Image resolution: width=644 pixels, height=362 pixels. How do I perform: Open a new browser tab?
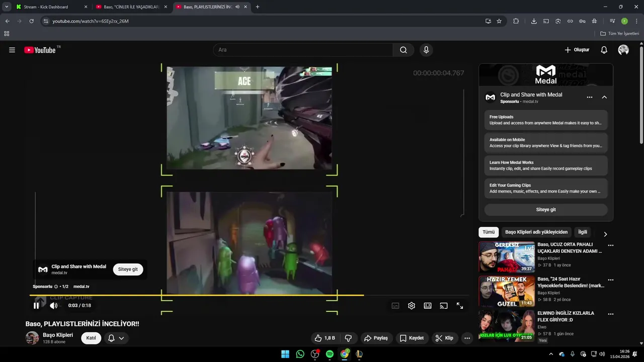258,7
